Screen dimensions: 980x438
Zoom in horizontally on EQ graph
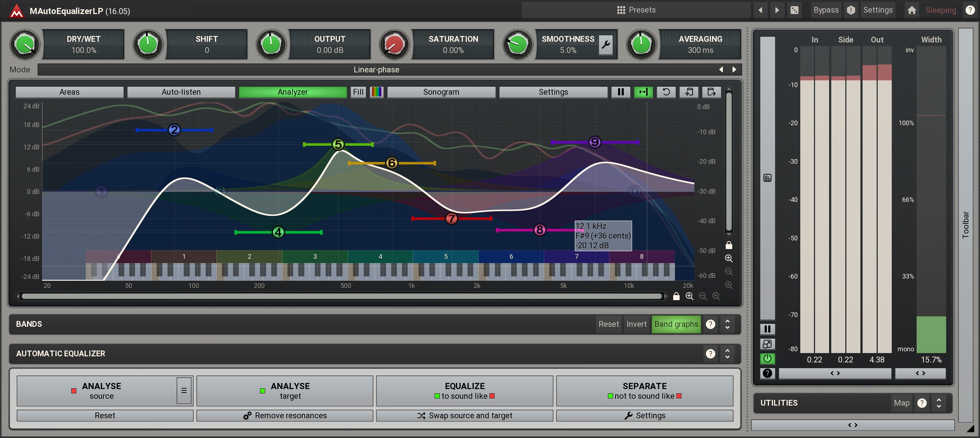(689, 296)
